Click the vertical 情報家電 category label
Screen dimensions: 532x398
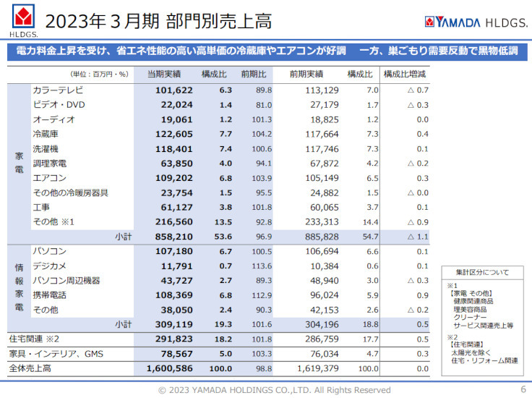(x=20, y=287)
